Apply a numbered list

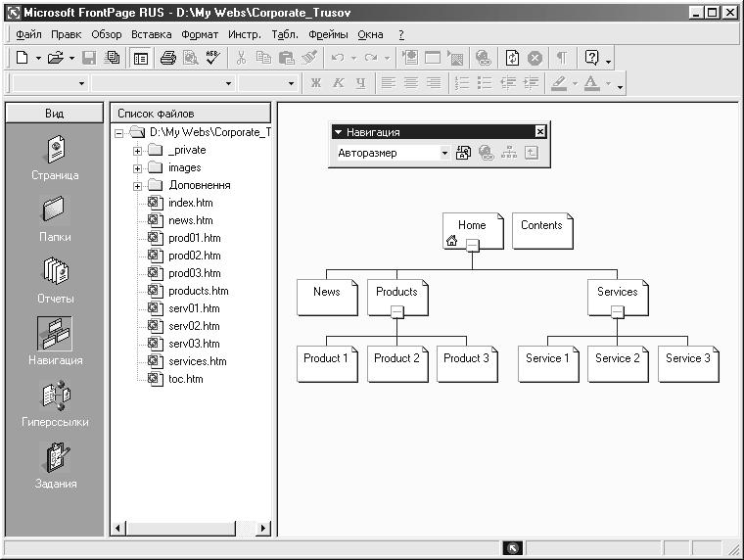[x=462, y=83]
